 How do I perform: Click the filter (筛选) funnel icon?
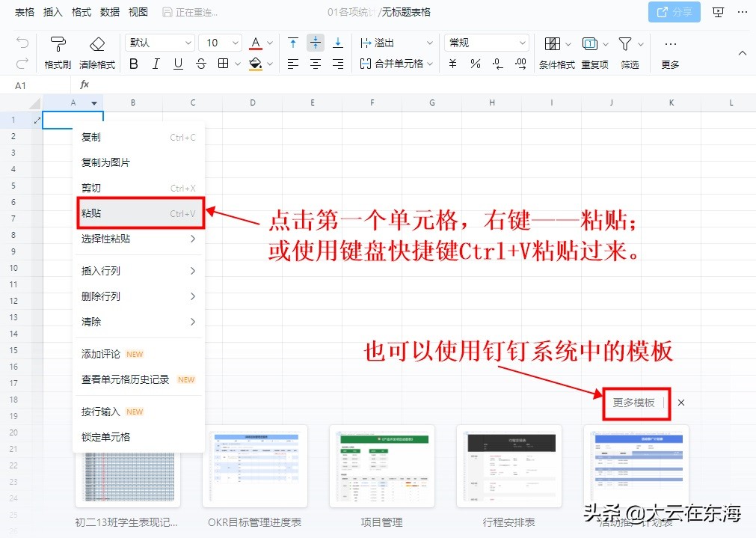pos(625,44)
